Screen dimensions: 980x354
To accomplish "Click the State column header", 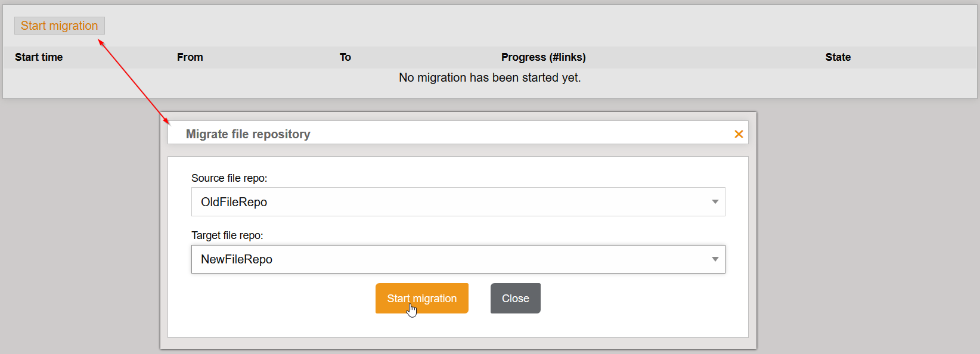I will (838, 57).
